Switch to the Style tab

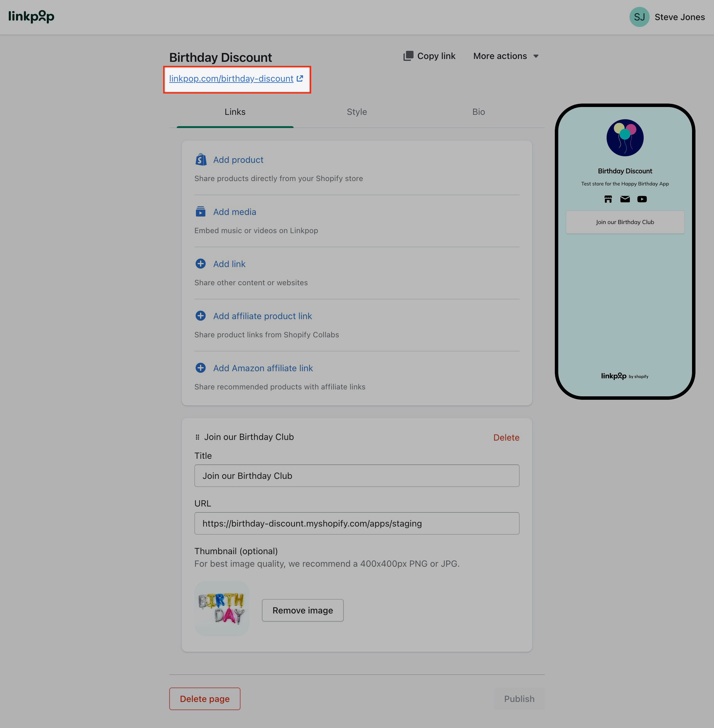pos(357,112)
